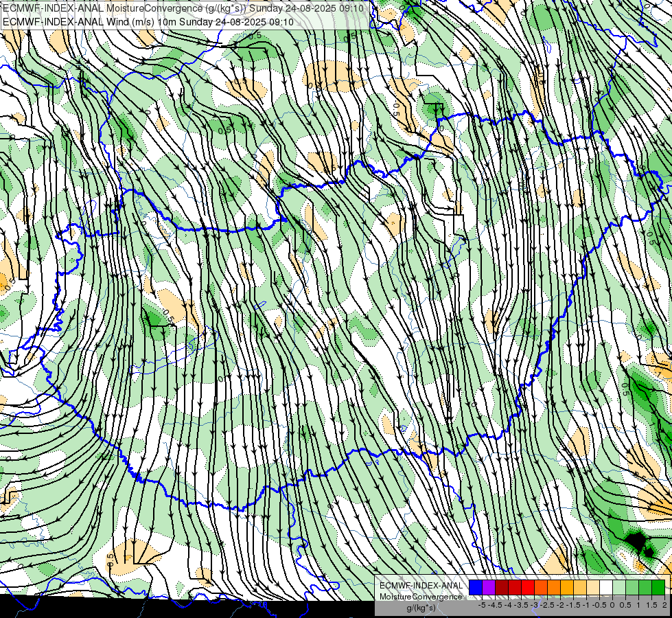Click the MoistureConvergence map title line
The height and width of the screenshot is (618, 672).
click(x=183, y=8)
